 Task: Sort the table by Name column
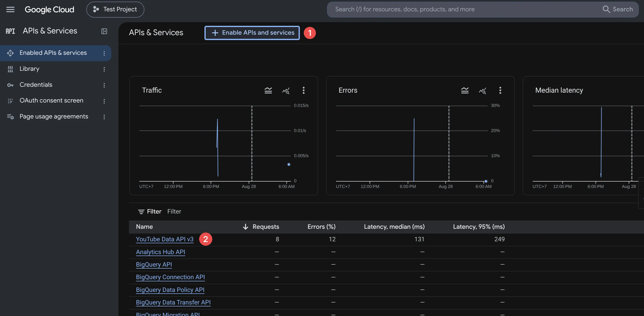point(145,227)
